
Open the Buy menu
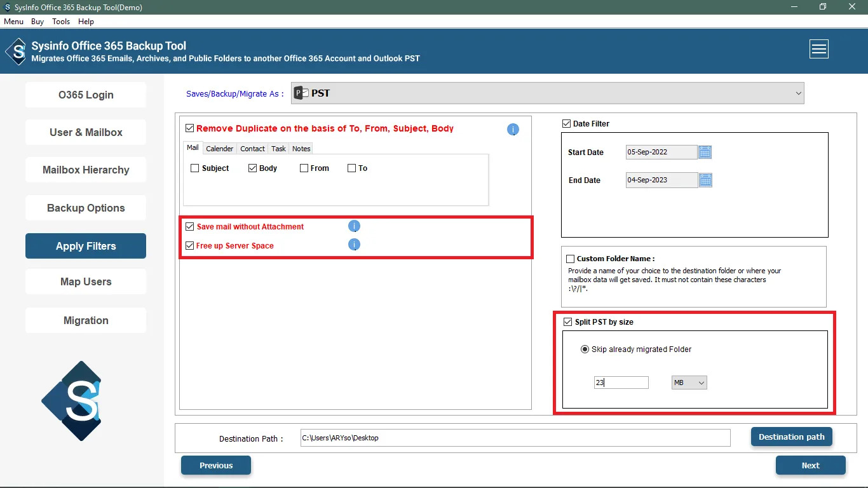click(37, 22)
